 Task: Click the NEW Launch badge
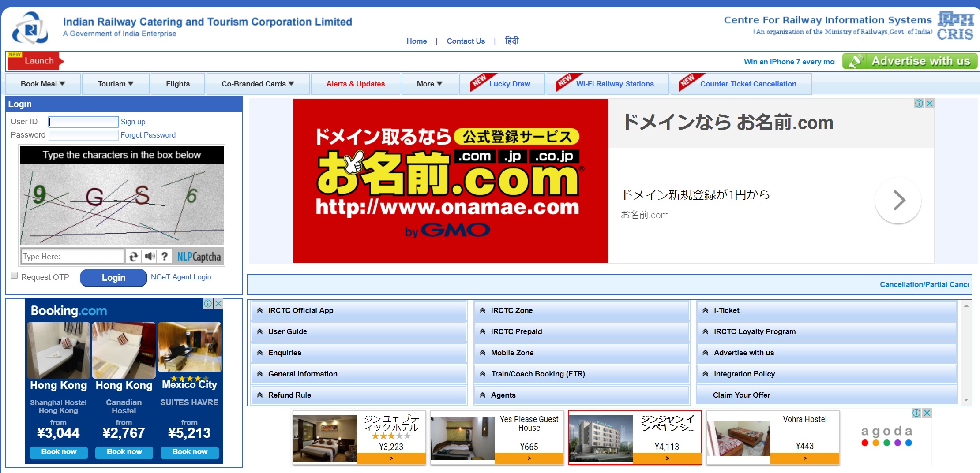pyautogui.click(x=36, y=61)
